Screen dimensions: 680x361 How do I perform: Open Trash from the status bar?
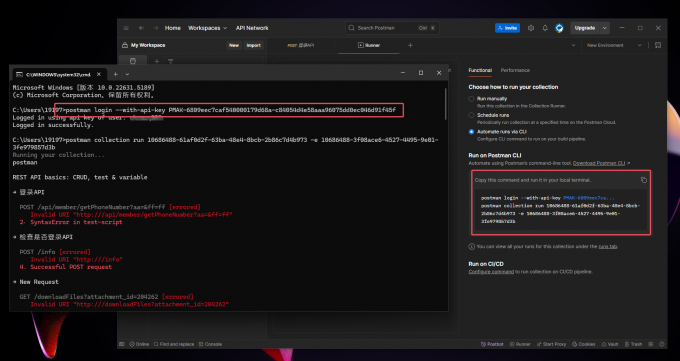pyautogui.click(x=633, y=344)
